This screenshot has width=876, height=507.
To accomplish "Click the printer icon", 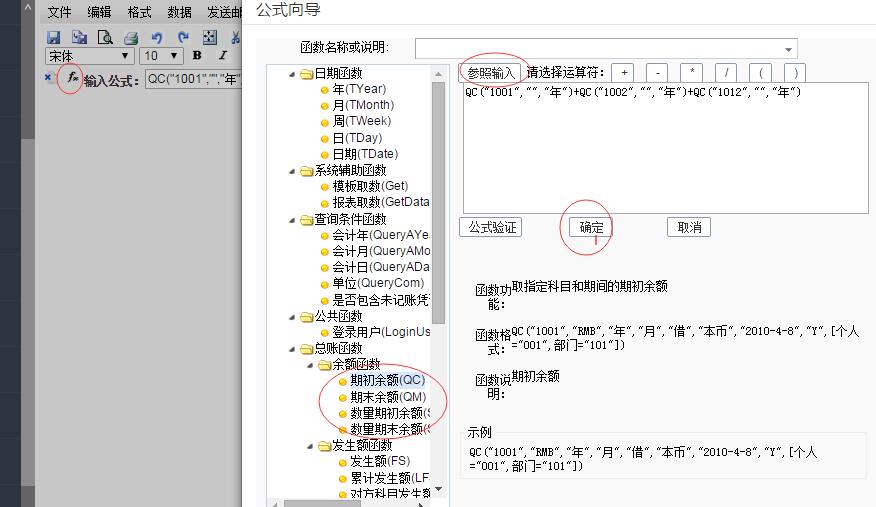I will tap(130, 37).
